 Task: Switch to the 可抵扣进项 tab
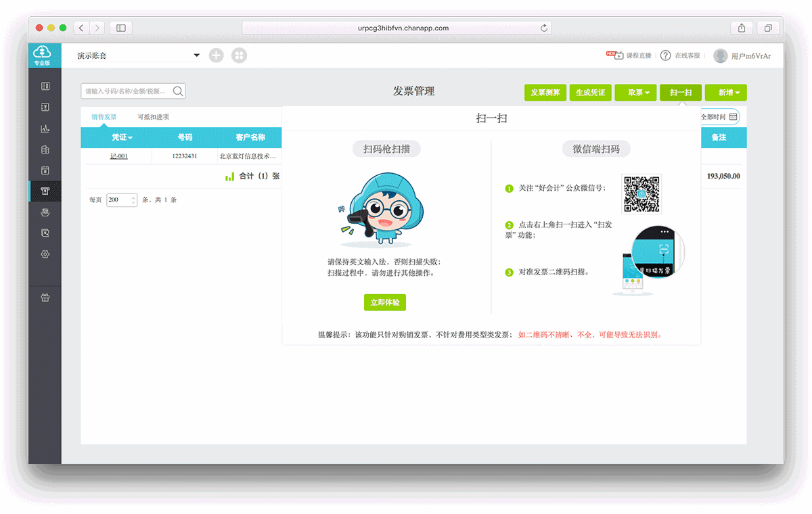tap(153, 117)
